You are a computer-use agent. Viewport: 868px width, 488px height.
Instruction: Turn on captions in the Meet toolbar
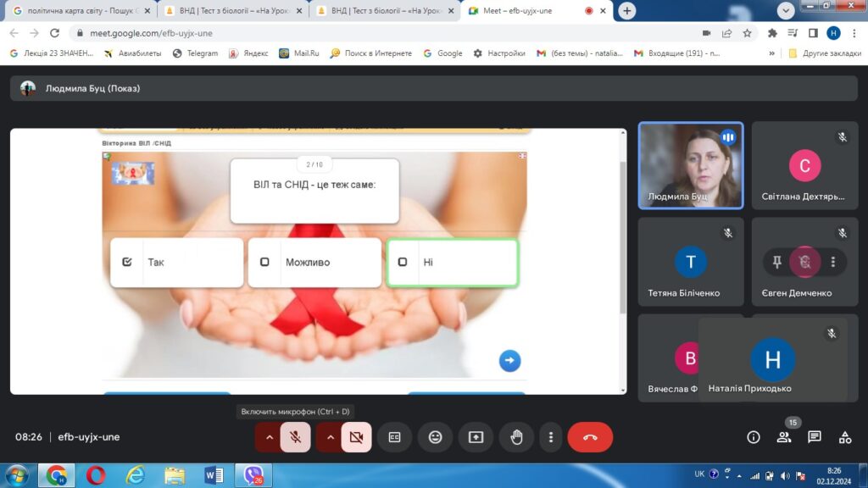pyautogui.click(x=394, y=437)
